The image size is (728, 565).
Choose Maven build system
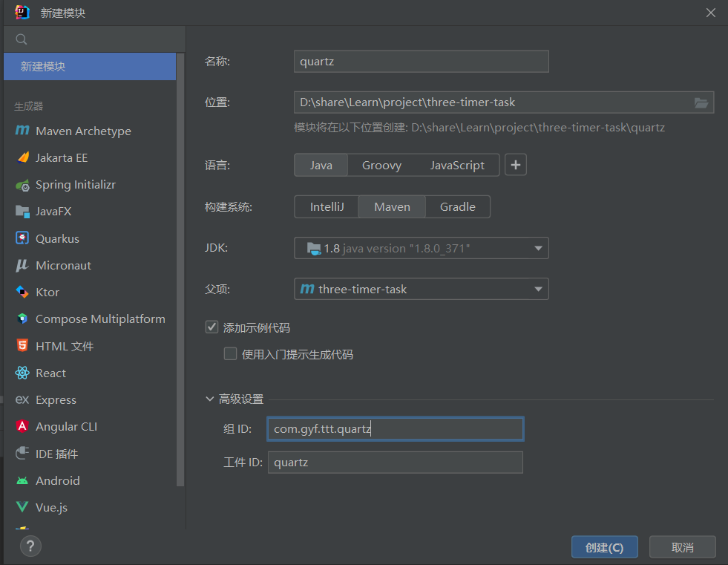click(393, 206)
